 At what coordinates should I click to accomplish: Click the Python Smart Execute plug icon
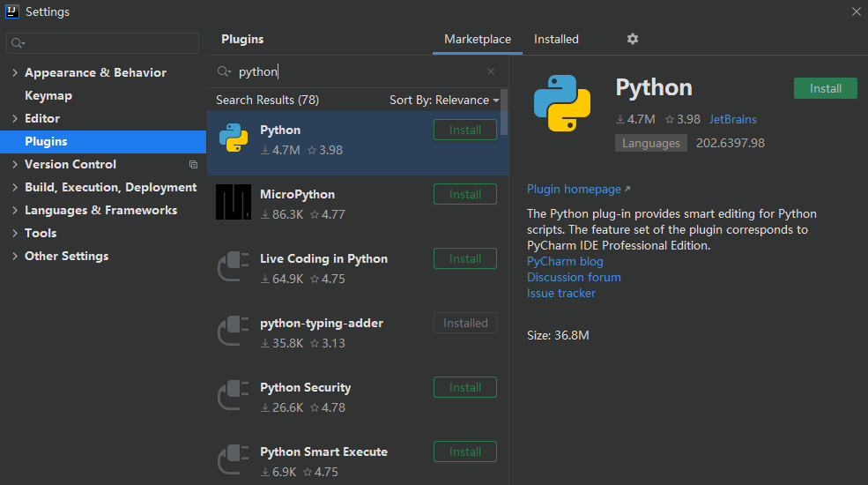[x=234, y=459]
